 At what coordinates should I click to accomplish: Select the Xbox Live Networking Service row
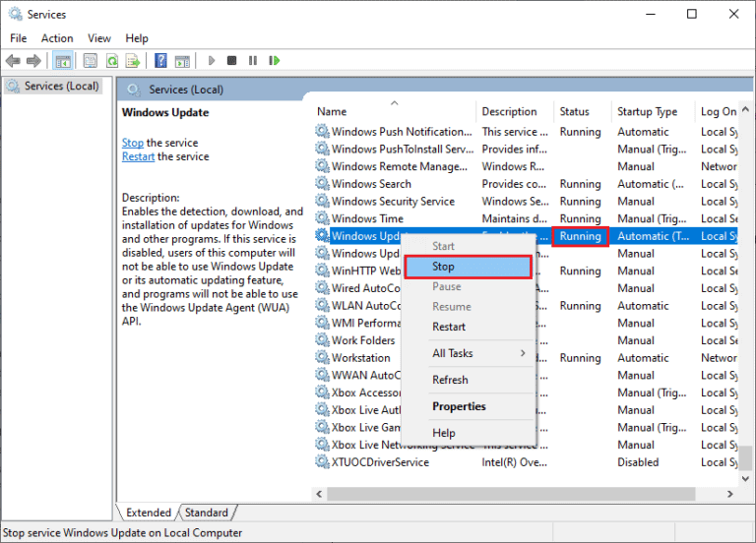point(527,445)
